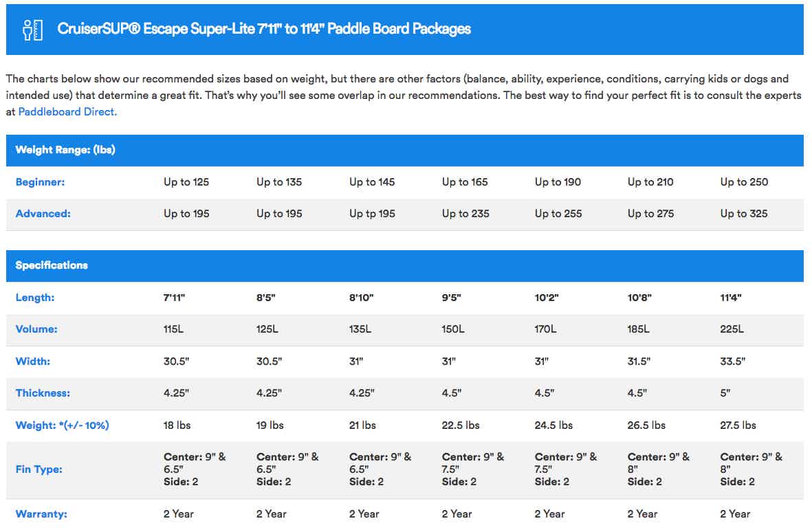Select the 11'4" length value
This screenshot has height=532, width=812.
coord(731,298)
